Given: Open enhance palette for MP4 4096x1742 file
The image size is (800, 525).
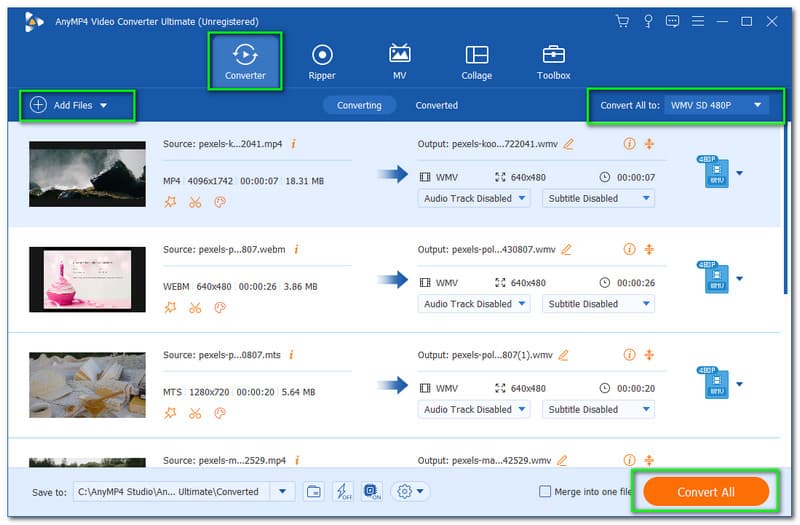Looking at the screenshot, I should tap(220, 202).
